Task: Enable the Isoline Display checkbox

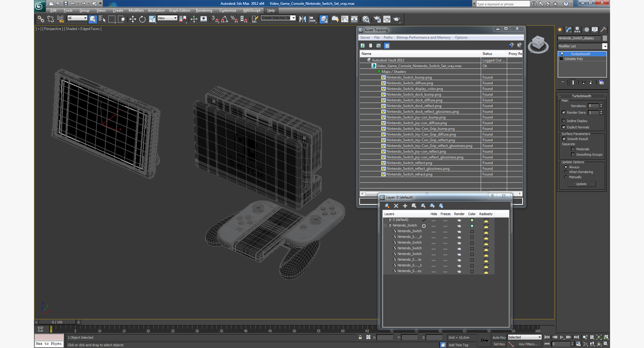Action: coord(564,121)
